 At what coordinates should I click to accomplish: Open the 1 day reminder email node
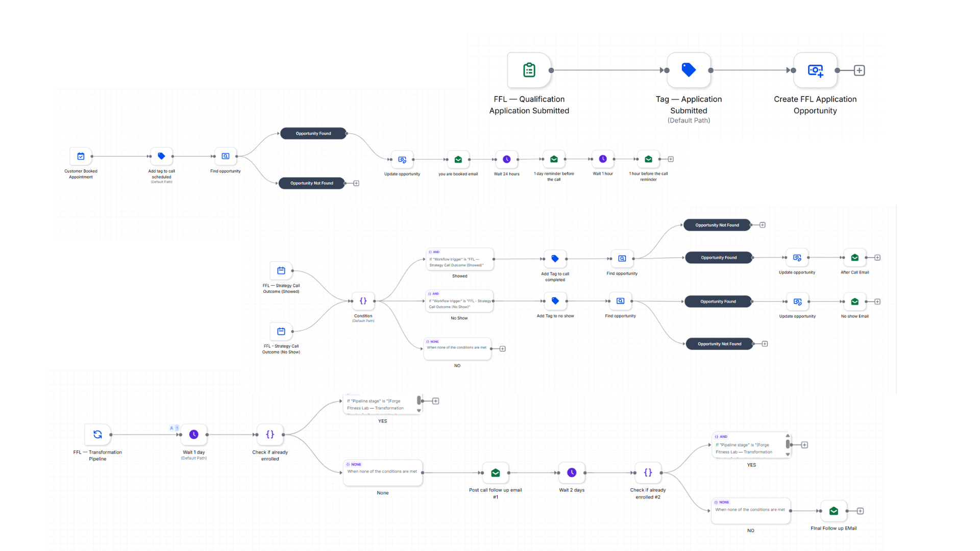point(554,160)
